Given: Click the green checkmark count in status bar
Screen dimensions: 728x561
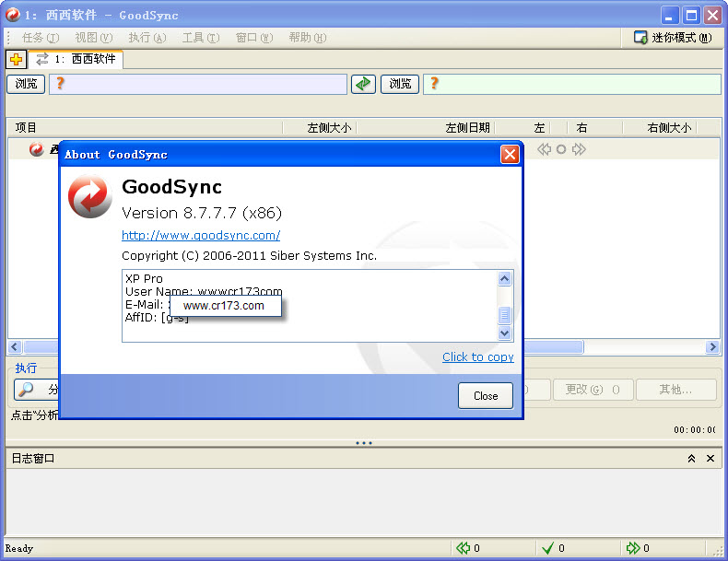Looking at the screenshot, I should (554, 548).
